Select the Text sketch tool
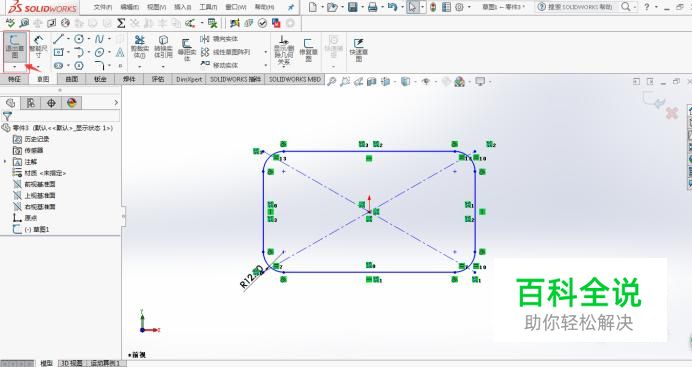This screenshot has width=692, height=367. click(120, 52)
